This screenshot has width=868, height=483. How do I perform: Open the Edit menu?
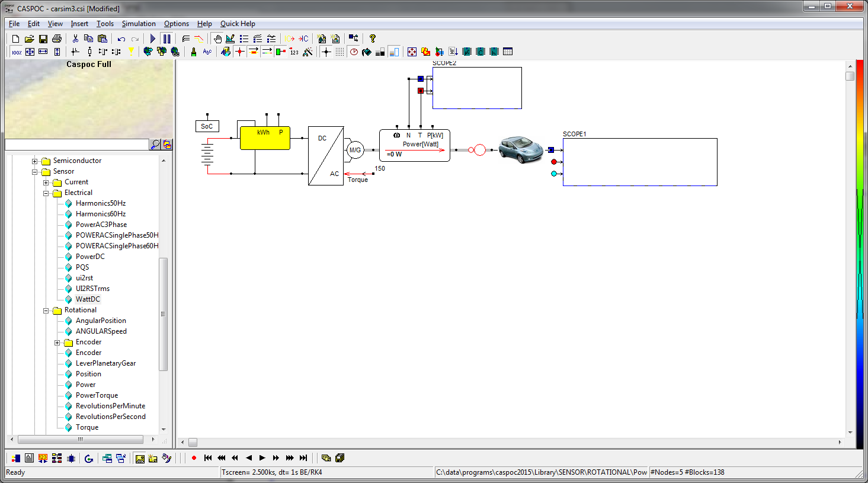coord(34,24)
